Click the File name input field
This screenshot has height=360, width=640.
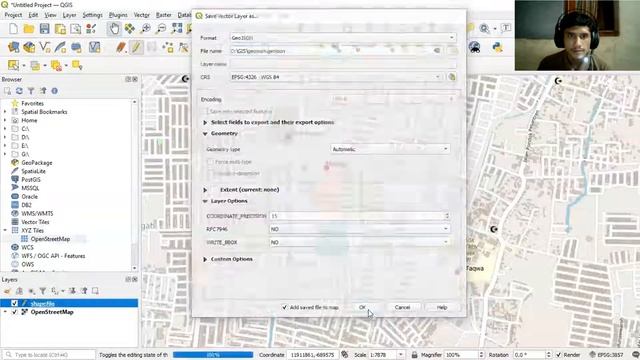coord(337,51)
